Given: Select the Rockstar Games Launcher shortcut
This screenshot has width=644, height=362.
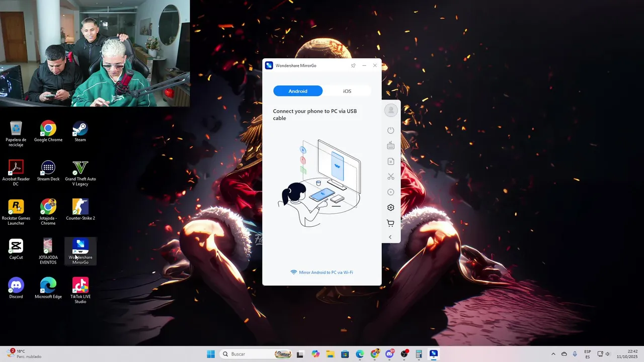Looking at the screenshot, I should click(16, 212).
